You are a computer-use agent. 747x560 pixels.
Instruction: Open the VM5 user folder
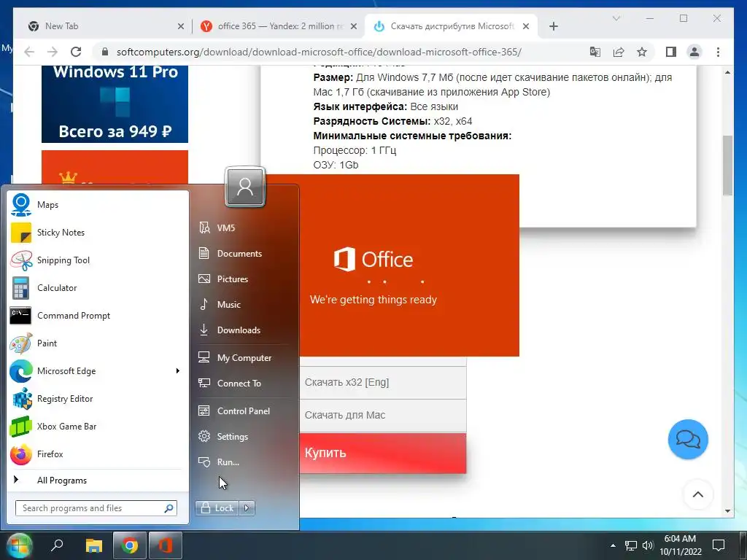point(244,227)
